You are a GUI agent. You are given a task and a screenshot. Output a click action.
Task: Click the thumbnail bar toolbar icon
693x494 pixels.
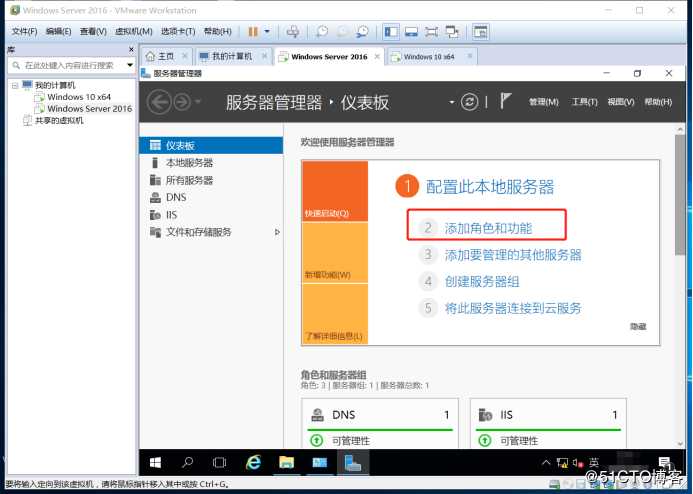(411, 32)
